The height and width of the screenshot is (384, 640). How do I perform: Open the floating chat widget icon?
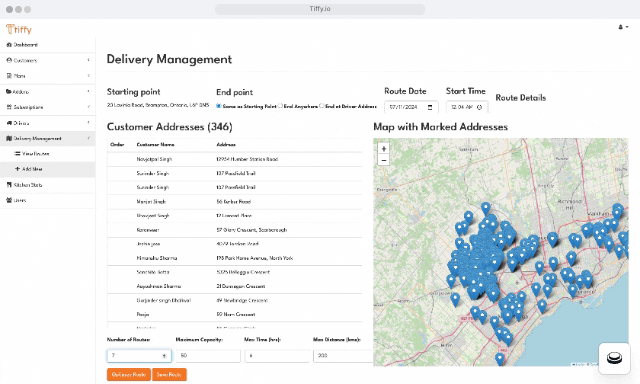click(x=614, y=358)
